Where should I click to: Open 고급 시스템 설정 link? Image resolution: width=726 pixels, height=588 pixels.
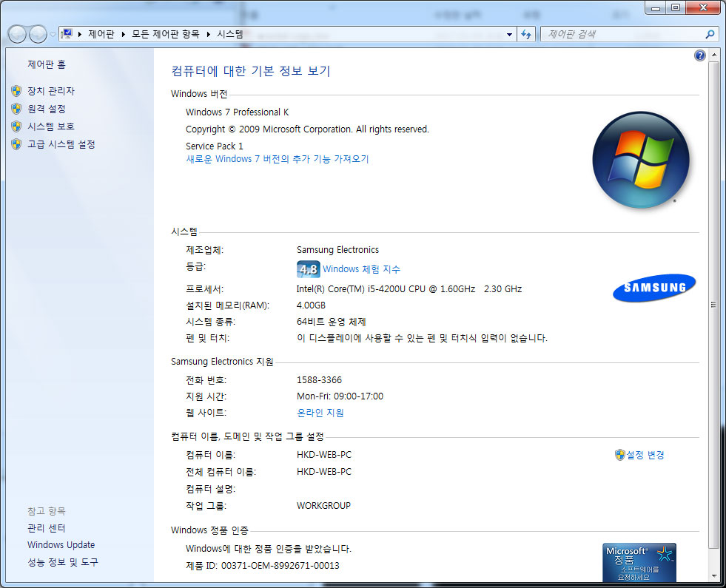click(x=61, y=144)
